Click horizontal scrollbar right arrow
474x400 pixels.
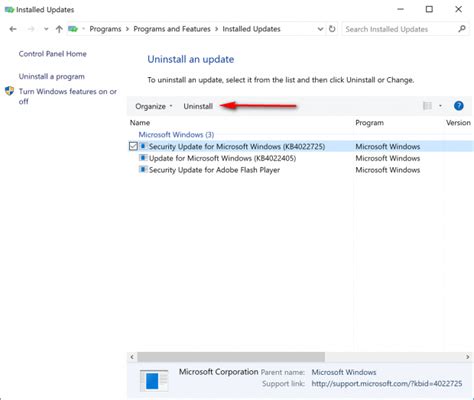pyautogui.click(x=468, y=357)
